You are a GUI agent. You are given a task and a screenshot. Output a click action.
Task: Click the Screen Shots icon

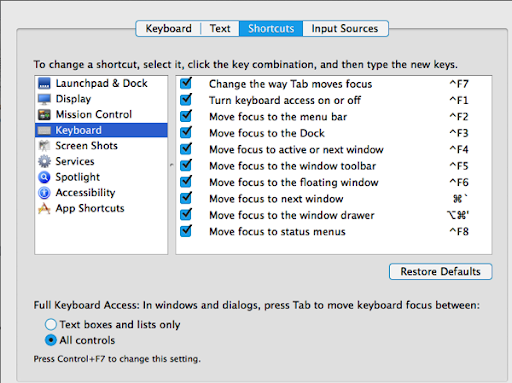tap(44, 146)
